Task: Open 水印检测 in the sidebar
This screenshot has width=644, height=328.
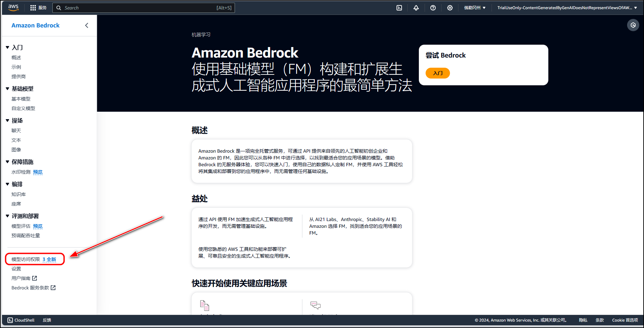Action: click(21, 172)
